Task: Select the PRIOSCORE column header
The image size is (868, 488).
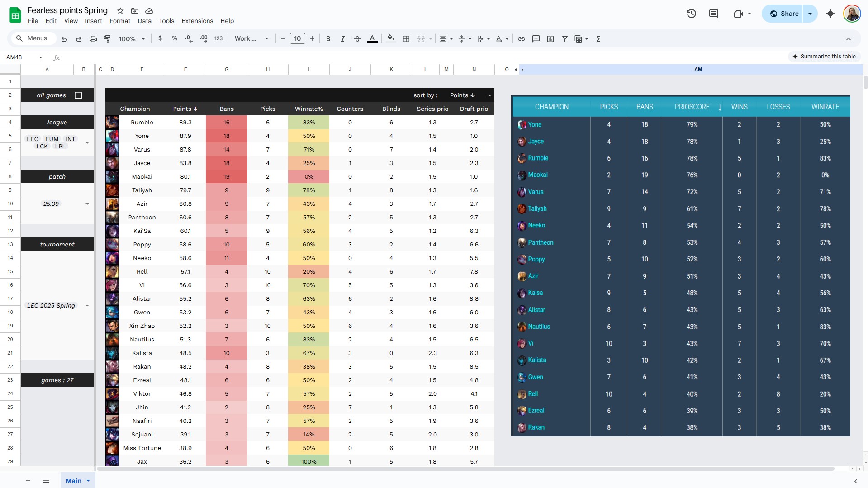Action: [x=692, y=107]
